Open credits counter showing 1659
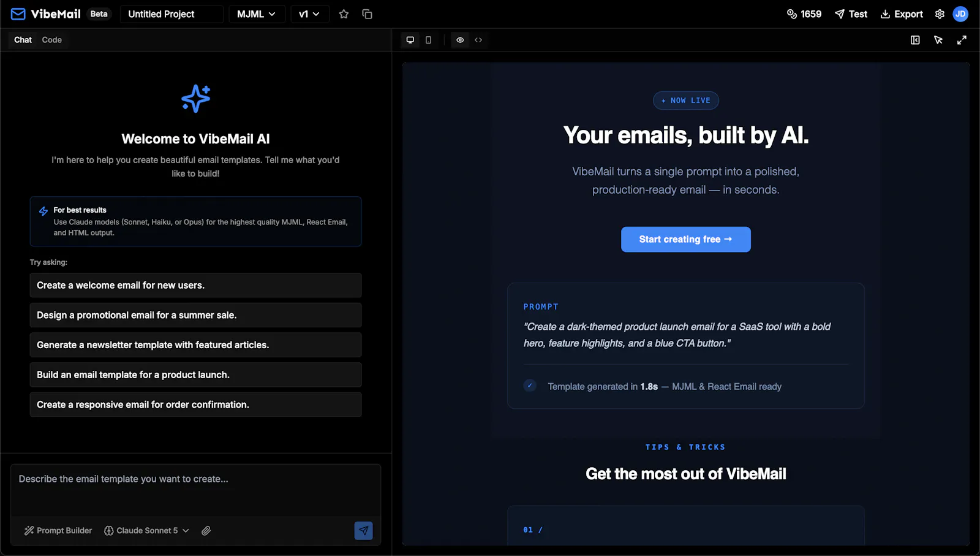 pyautogui.click(x=804, y=14)
